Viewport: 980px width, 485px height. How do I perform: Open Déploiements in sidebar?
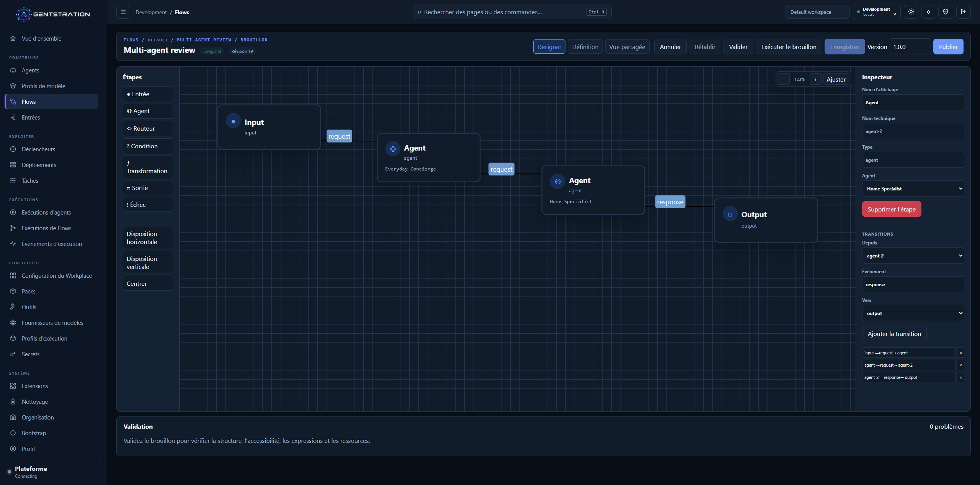click(51, 165)
